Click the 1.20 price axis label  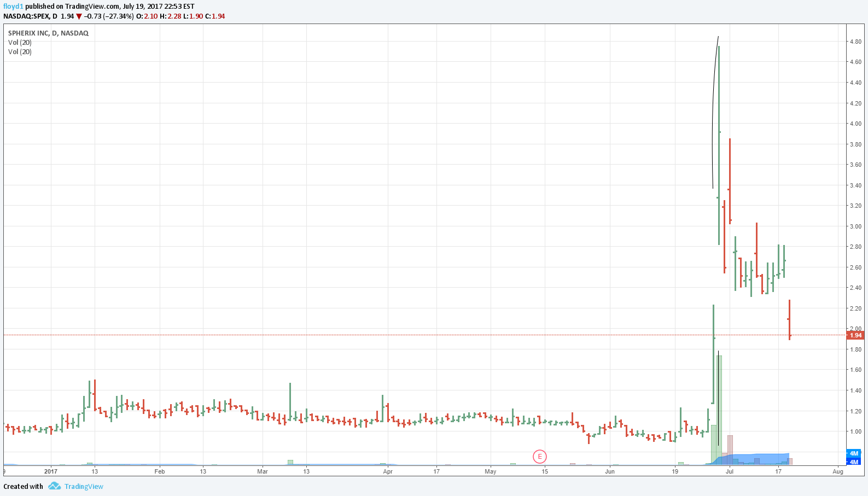(x=855, y=411)
